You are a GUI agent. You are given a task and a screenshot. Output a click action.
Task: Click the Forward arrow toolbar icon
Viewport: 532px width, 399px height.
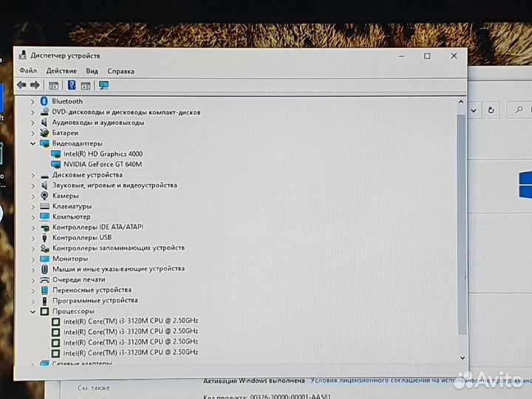(34, 85)
